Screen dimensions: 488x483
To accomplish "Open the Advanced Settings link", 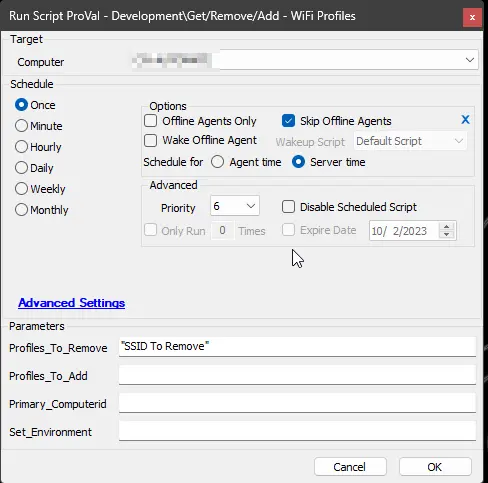I will click(x=72, y=303).
